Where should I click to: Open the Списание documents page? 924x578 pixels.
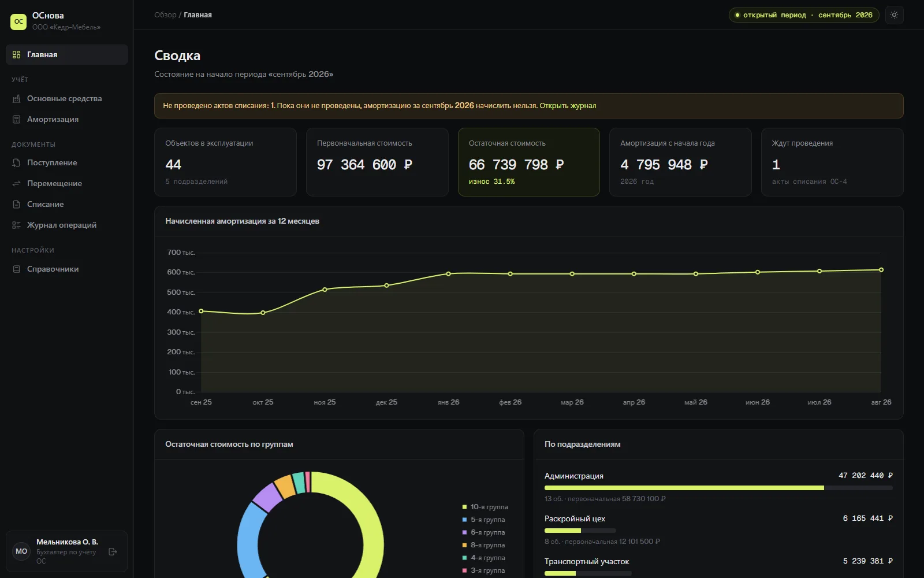coord(66,205)
